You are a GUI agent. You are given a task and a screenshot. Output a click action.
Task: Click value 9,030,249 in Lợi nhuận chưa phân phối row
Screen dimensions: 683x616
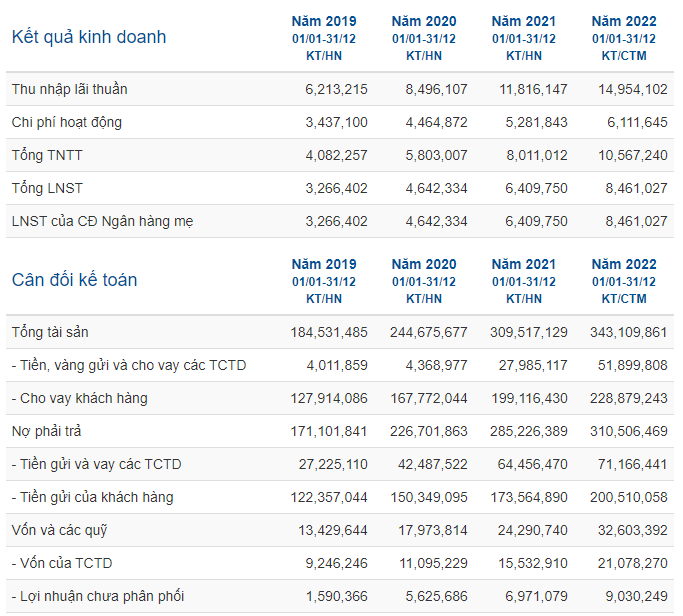point(636,596)
